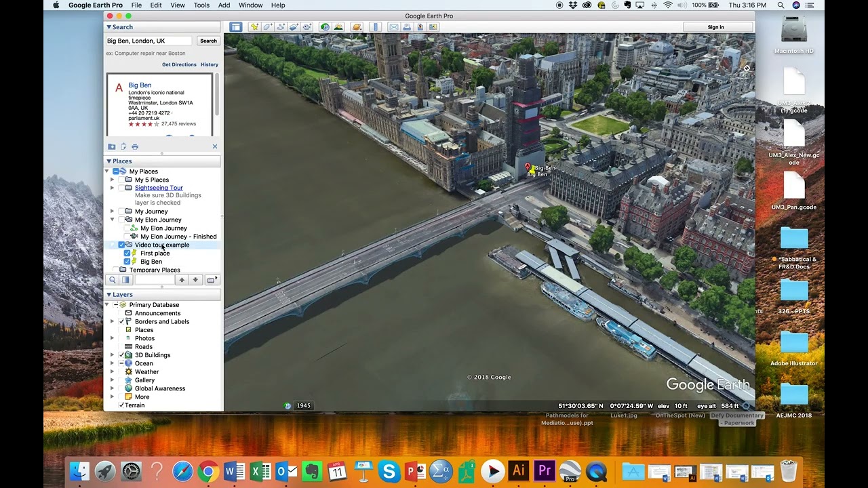Expand the My Journey folder

(113, 211)
